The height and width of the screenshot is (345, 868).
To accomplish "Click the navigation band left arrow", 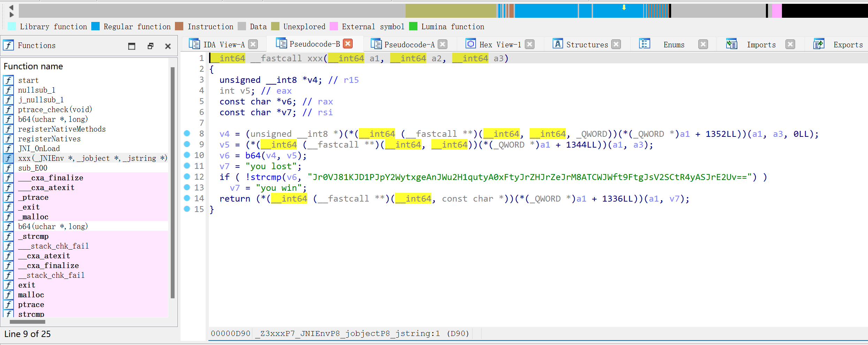I will pyautogui.click(x=11, y=7).
